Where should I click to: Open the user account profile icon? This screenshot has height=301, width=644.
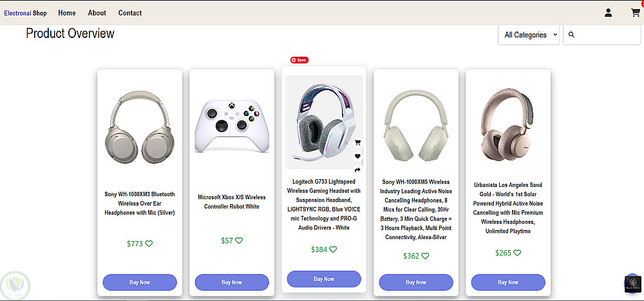608,13
